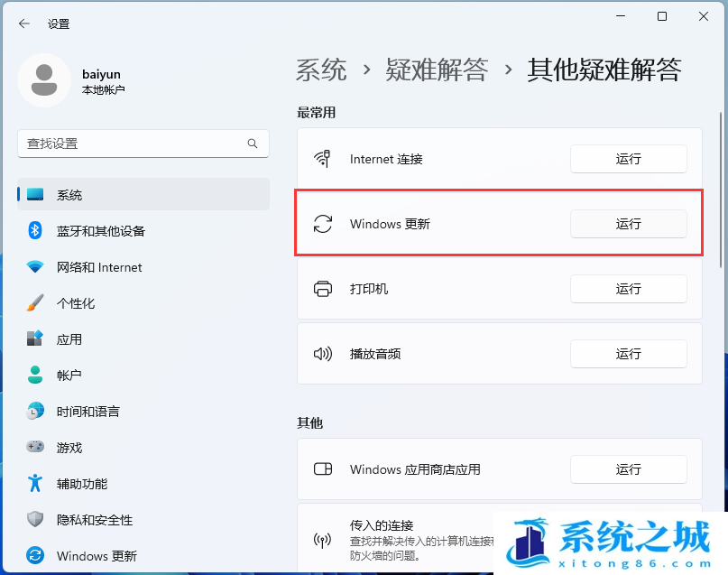Viewport: 728px width, 575px height.
Task: Run the 打印机 troubleshooter
Action: pos(628,289)
